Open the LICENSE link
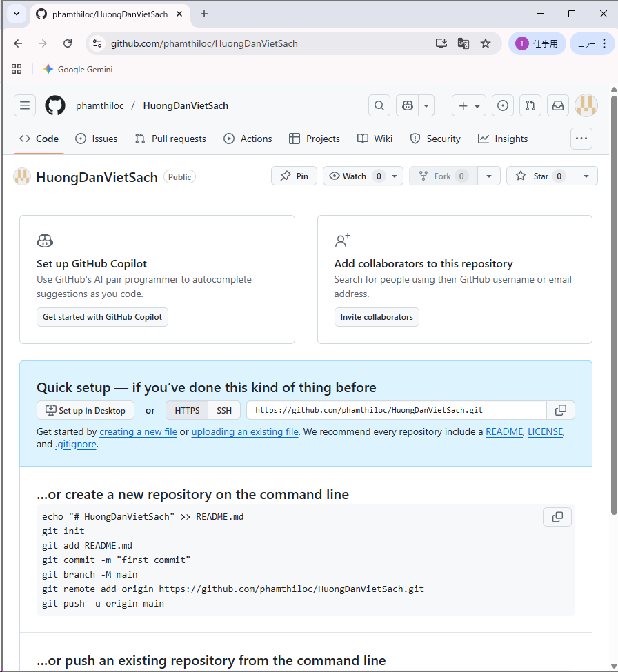Image resolution: width=618 pixels, height=672 pixels. [545, 431]
